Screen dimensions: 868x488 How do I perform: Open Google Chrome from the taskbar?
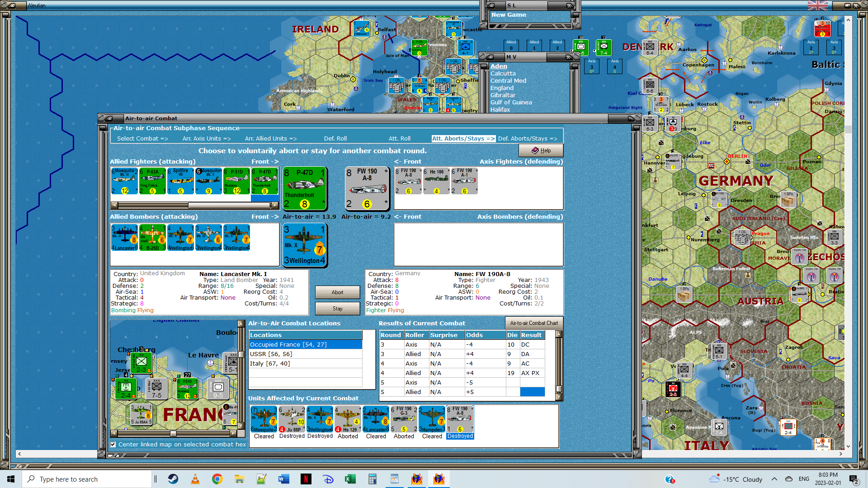(217, 479)
